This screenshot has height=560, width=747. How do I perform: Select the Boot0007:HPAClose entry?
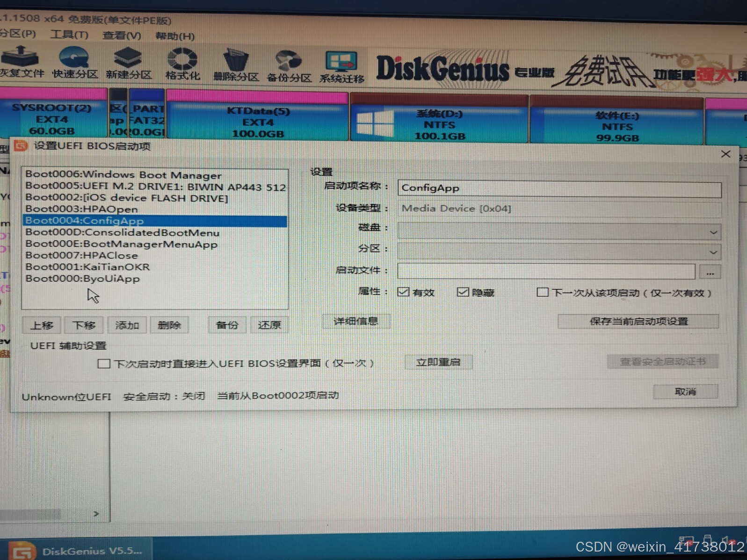pyautogui.click(x=155, y=255)
